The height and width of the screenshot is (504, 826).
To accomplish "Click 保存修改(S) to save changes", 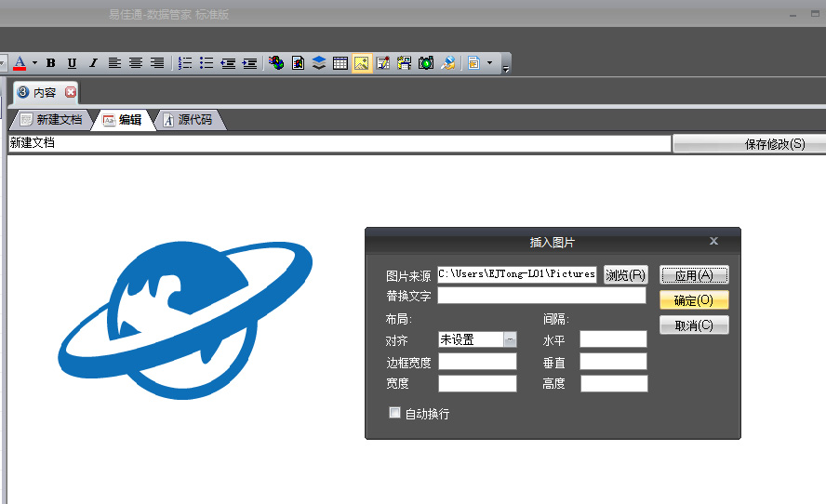I will click(x=748, y=144).
